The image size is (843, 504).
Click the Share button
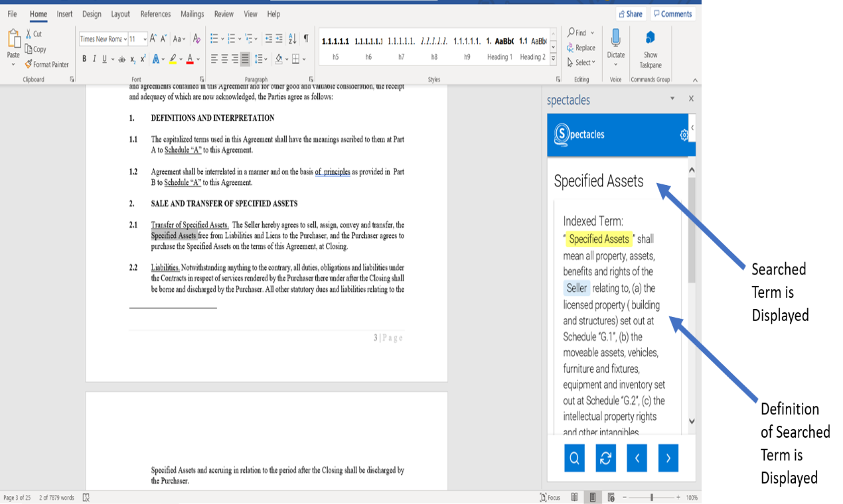(631, 14)
